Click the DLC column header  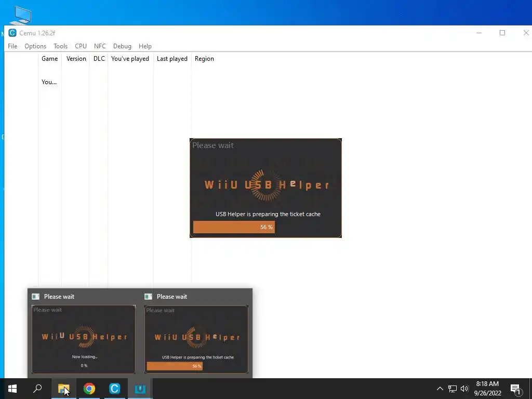tap(99, 59)
